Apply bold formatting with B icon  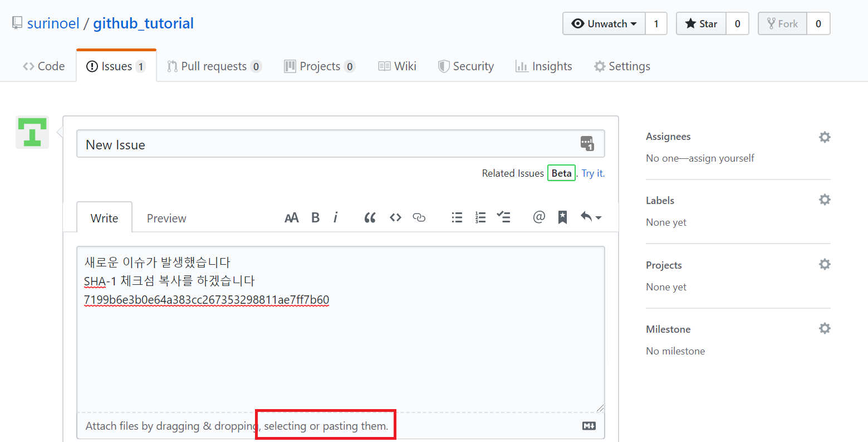[x=315, y=218]
